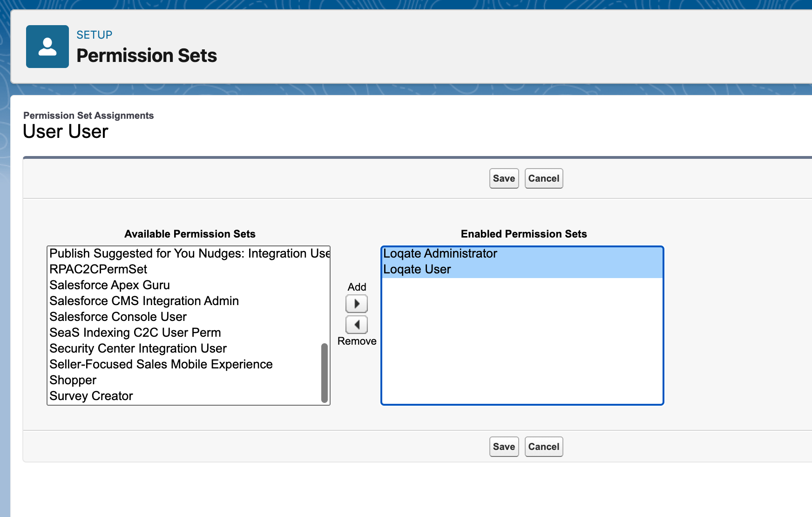812x517 pixels.
Task: Select Security Center Integration User
Action: click(x=185, y=348)
